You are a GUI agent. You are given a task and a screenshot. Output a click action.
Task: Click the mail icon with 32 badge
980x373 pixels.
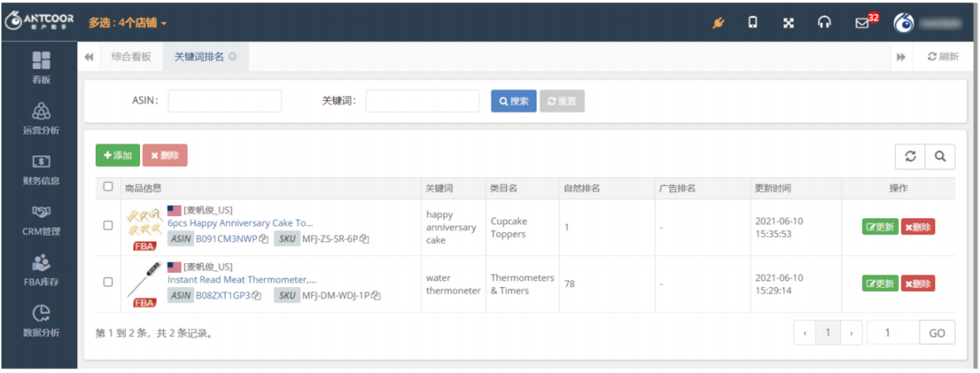pyautogui.click(x=863, y=22)
